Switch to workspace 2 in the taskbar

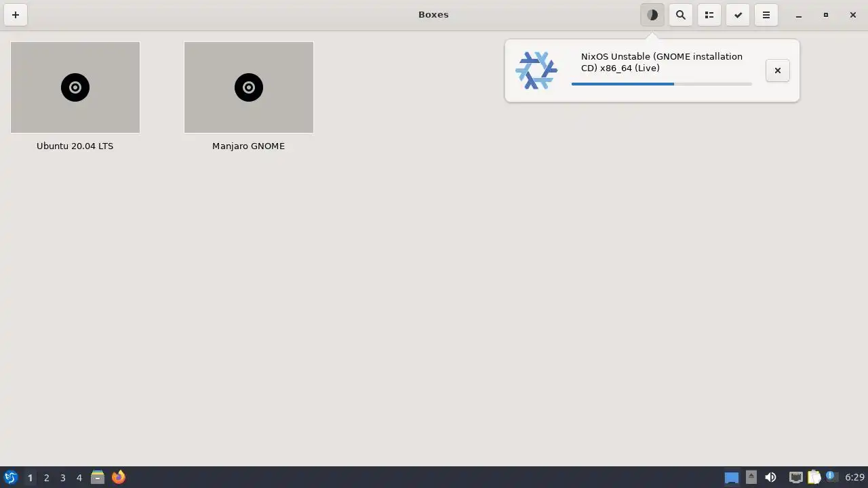(x=46, y=477)
